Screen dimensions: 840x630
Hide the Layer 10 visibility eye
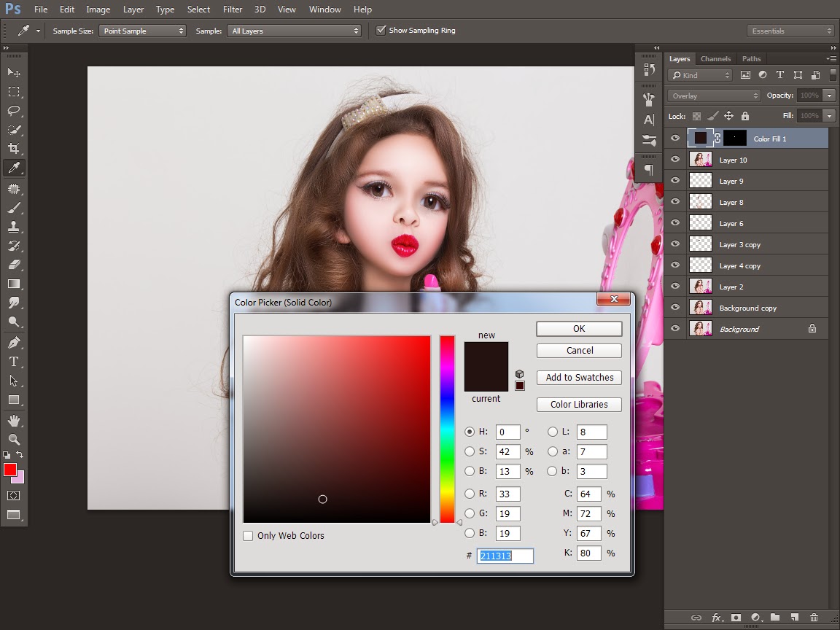[x=675, y=160]
